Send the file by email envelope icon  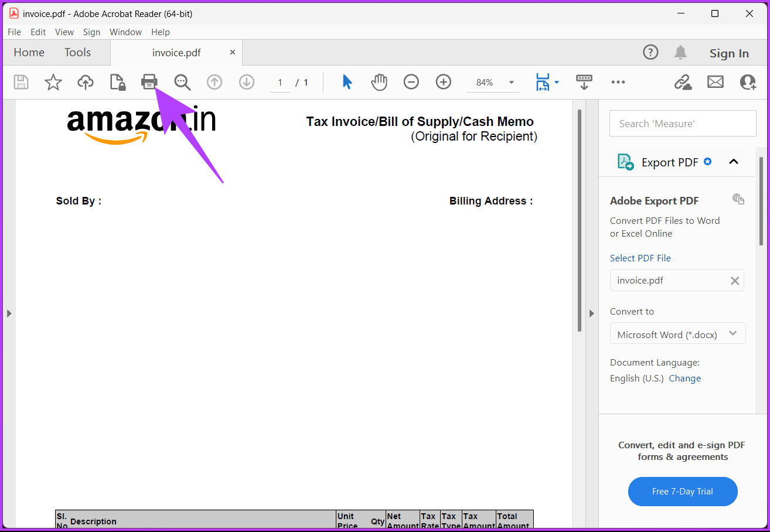point(716,83)
